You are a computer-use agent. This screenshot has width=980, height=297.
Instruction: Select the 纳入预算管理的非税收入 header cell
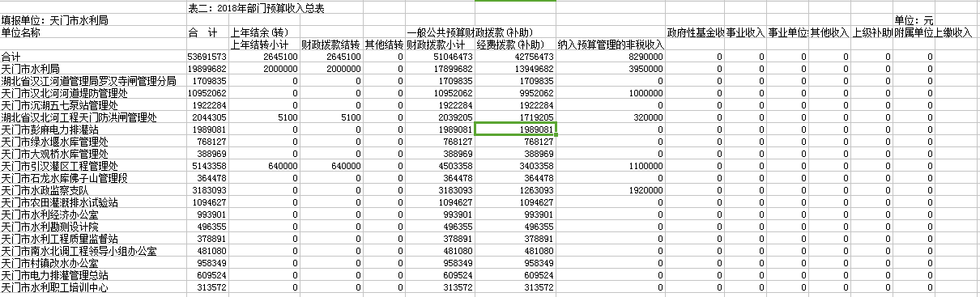(x=611, y=44)
